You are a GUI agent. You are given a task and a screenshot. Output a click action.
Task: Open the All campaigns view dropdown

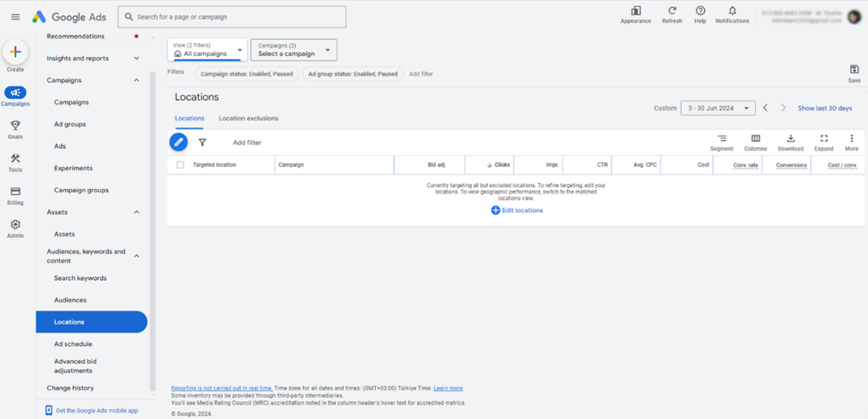[208, 50]
